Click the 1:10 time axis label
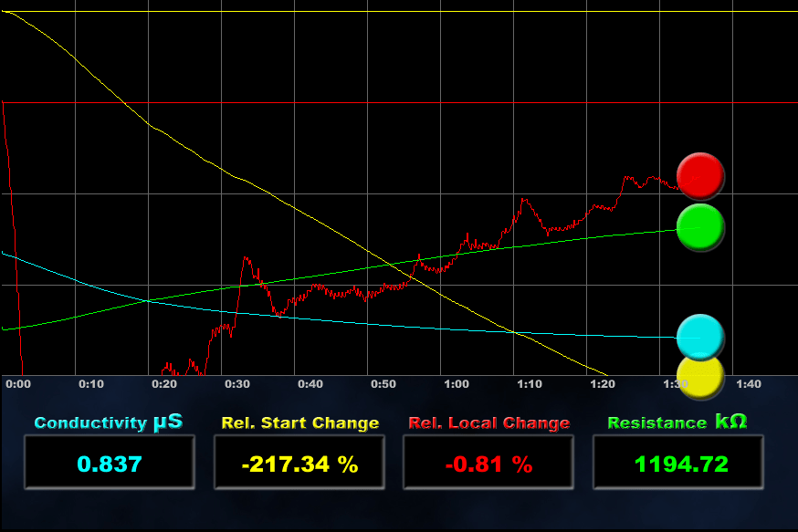Screen dimensions: 798x532 pyautogui.click(x=530, y=384)
